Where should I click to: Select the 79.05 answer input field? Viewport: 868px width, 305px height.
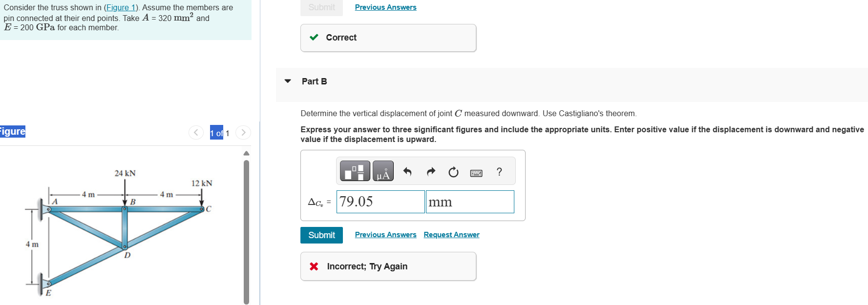coord(381,202)
